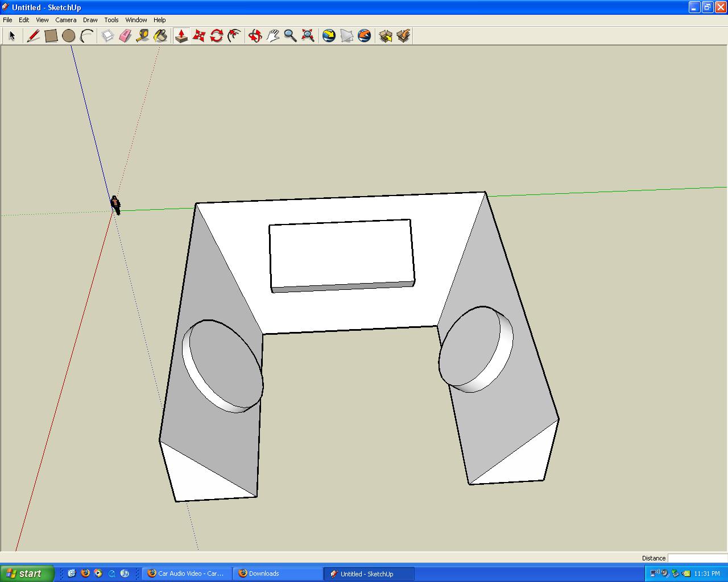This screenshot has width=728, height=582.
Task: Select the Arc tool
Action: 86,36
